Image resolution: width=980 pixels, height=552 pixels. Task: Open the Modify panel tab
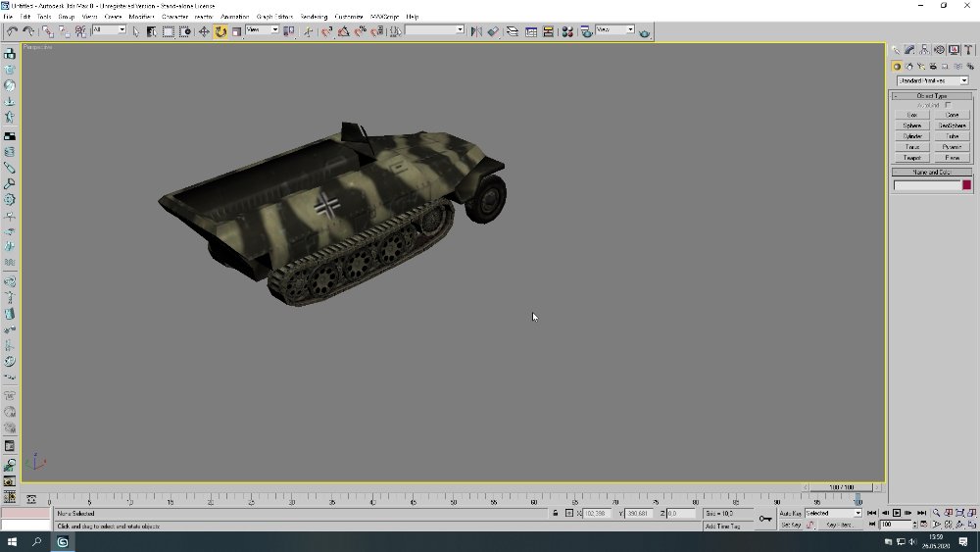[909, 50]
